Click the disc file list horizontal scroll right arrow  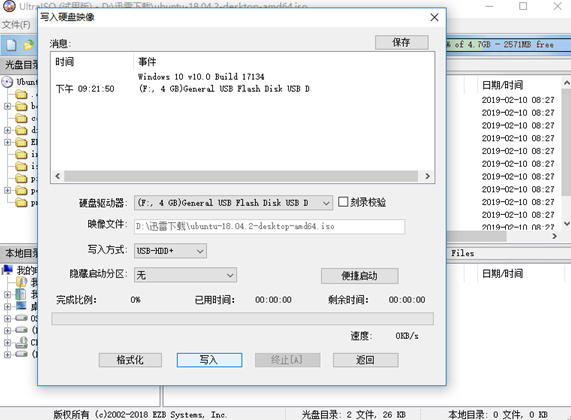pos(554,236)
